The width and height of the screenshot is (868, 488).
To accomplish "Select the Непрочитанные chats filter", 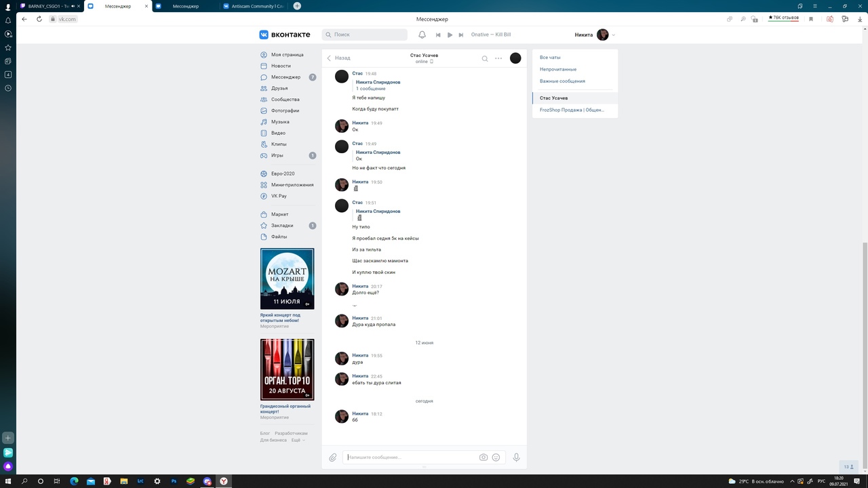I will click(558, 69).
